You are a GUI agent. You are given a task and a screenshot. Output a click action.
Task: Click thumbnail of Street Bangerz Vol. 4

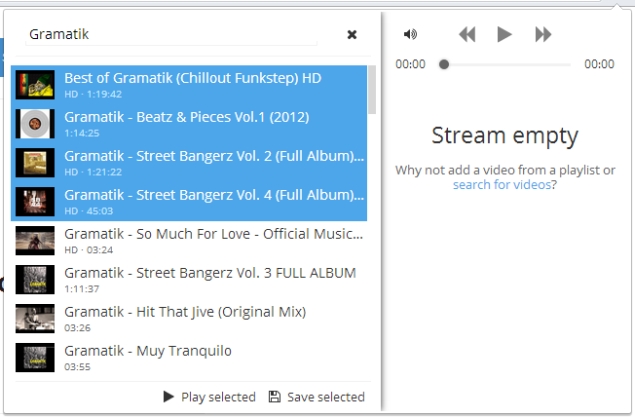tap(35, 201)
